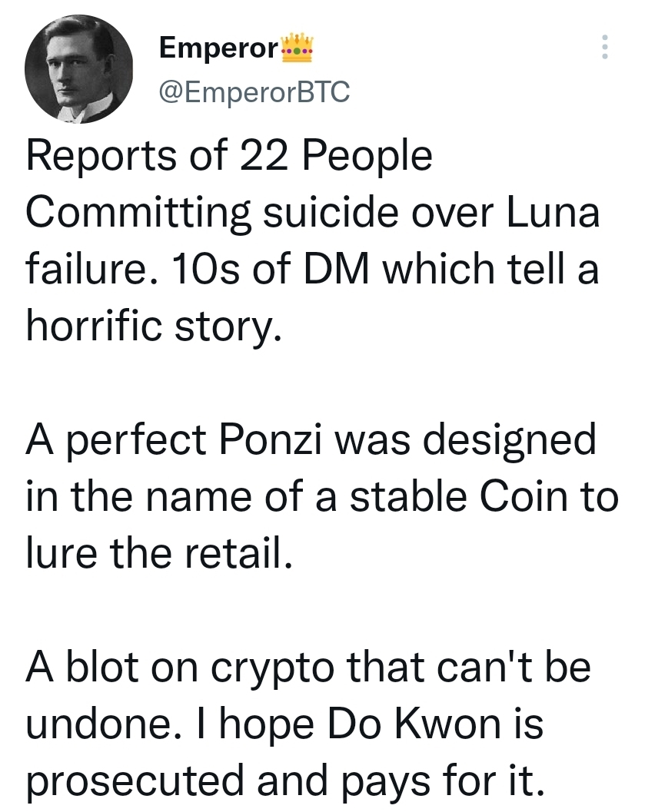The height and width of the screenshot is (812, 645).
Task: Click the word "Committing" in the tweet
Action: pyautogui.click(x=139, y=214)
